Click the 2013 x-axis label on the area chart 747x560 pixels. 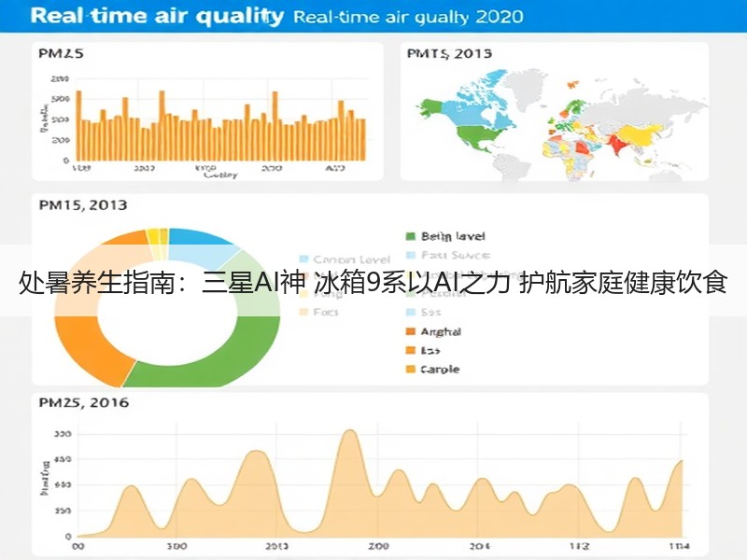[x=276, y=546]
